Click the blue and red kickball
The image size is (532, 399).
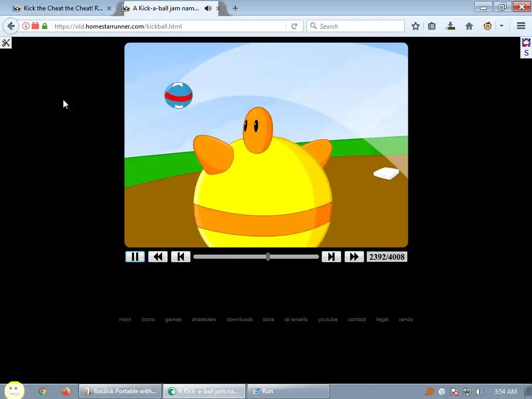179,96
